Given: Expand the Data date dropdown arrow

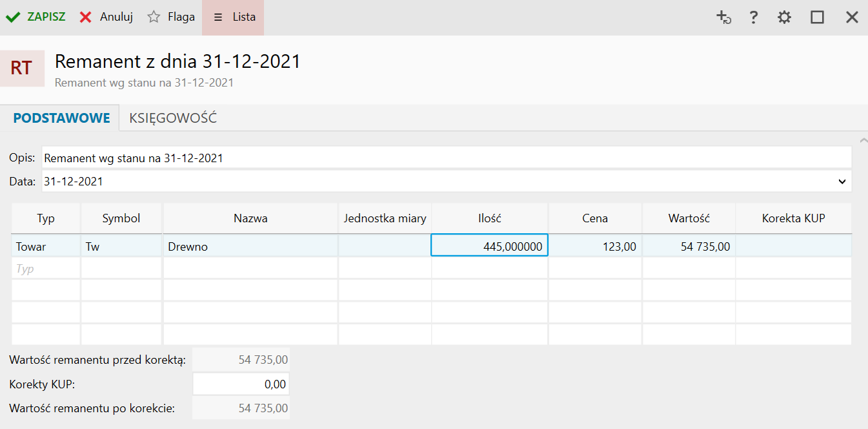Looking at the screenshot, I should tap(842, 182).
